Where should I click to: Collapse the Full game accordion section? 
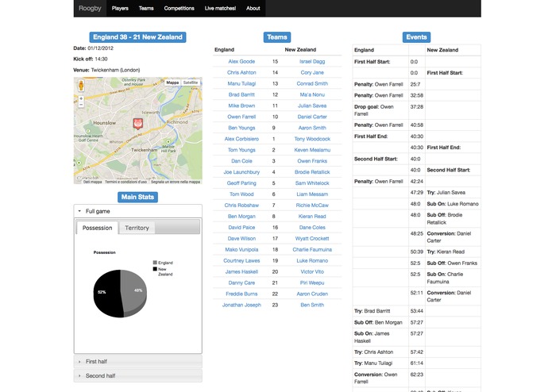(138, 211)
